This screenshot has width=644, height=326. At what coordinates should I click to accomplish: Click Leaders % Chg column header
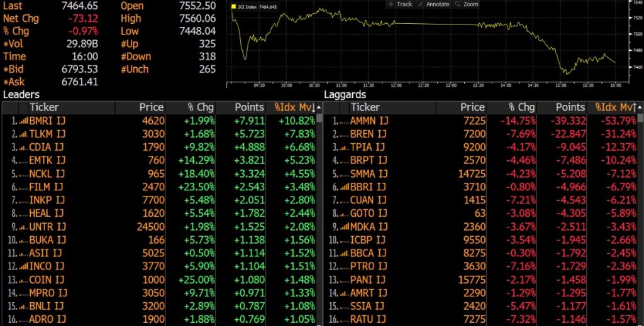pyautogui.click(x=191, y=107)
